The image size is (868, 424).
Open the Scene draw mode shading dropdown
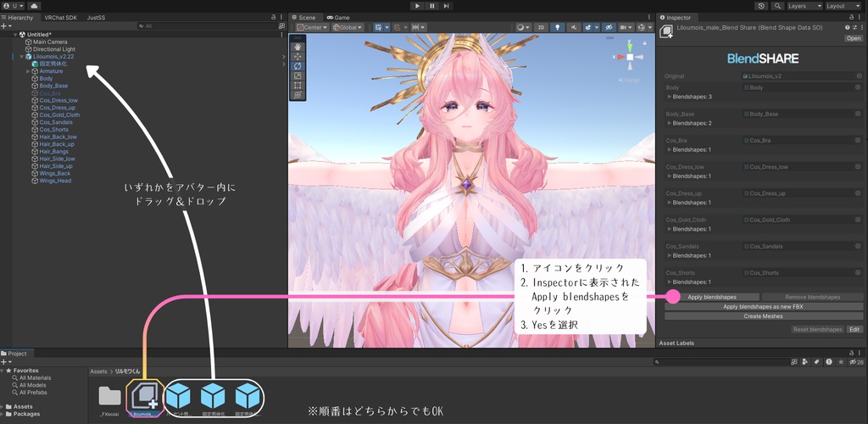click(x=523, y=27)
